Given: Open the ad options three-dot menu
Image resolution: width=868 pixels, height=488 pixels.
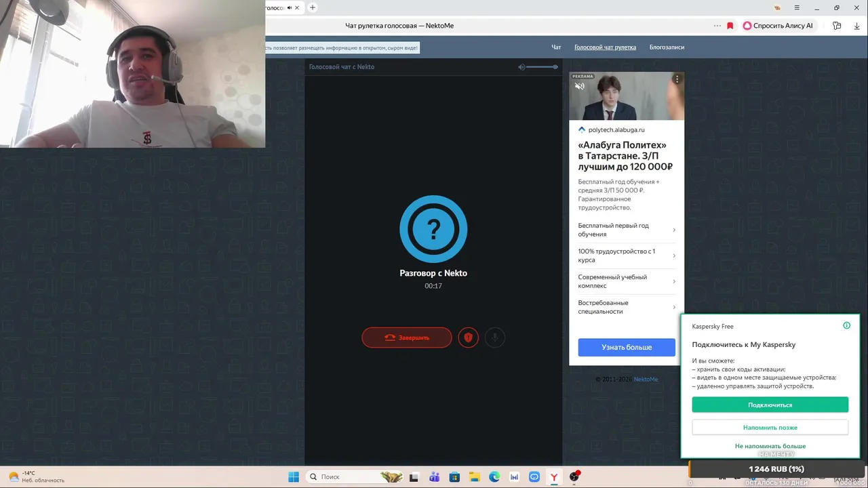Looking at the screenshot, I should pyautogui.click(x=676, y=79).
